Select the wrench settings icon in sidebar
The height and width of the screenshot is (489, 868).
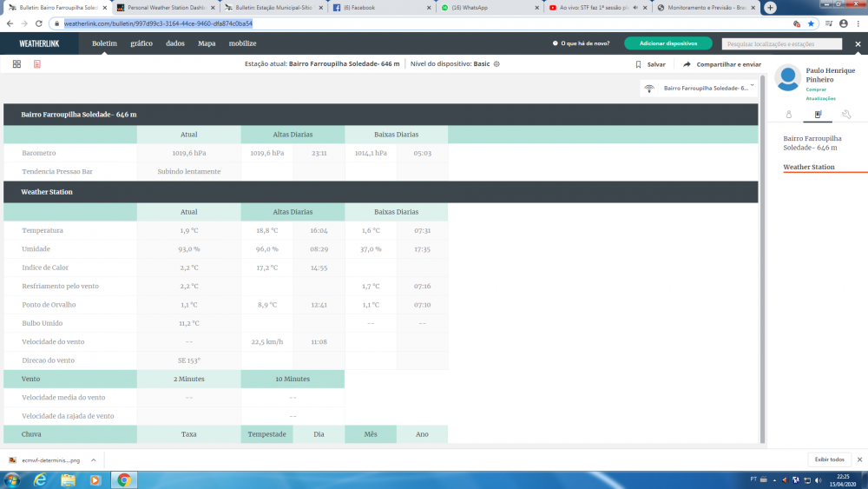click(846, 114)
